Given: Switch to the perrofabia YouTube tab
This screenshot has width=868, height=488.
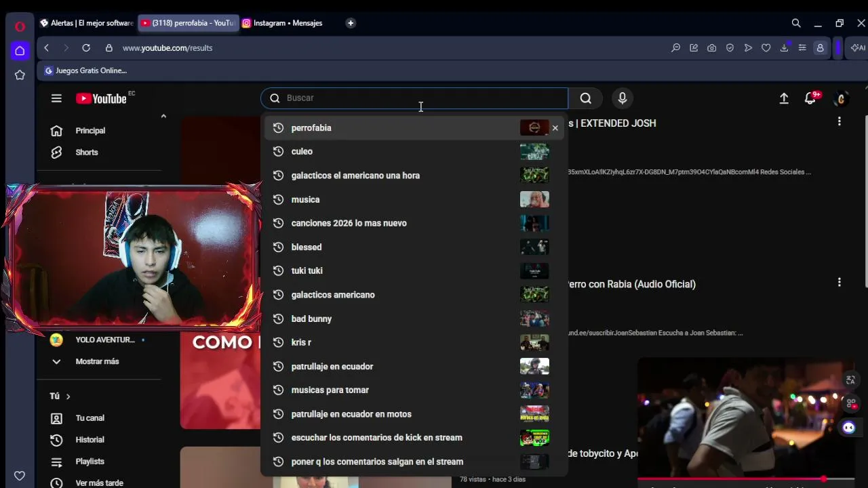Looking at the screenshot, I should coord(187,23).
